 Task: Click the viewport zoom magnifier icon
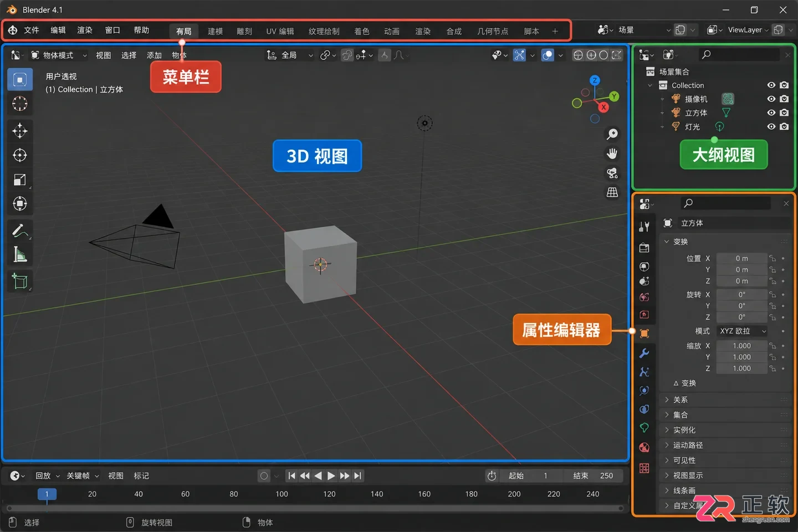[x=612, y=134]
